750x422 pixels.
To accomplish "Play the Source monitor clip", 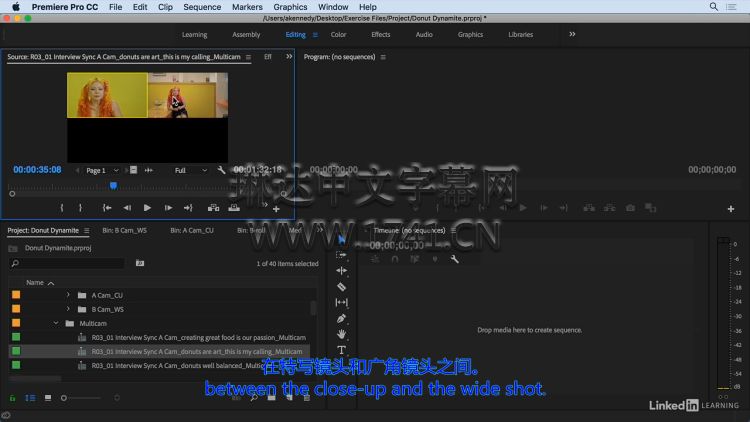I will [147, 208].
